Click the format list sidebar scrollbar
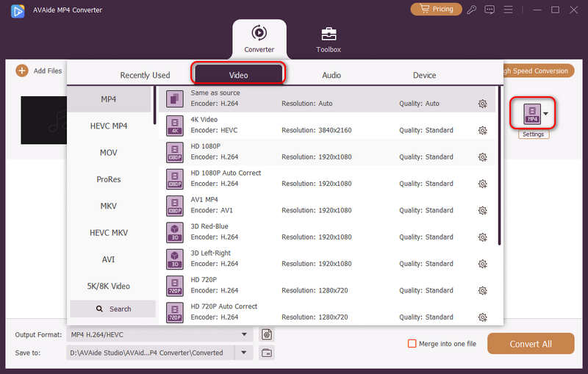The image size is (588, 374). click(x=154, y=105)
